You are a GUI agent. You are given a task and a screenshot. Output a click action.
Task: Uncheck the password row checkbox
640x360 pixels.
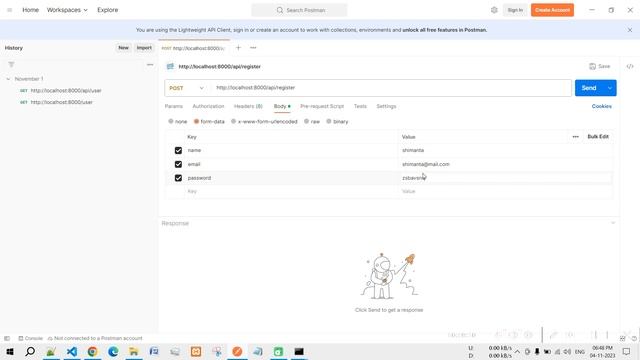point(178,178)
